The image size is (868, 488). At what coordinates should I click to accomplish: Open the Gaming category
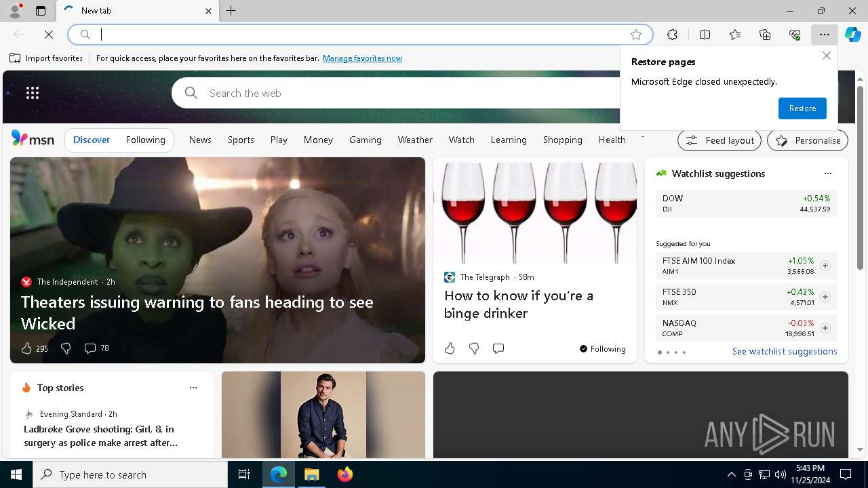pyautogui.click(x=366, y=140)
